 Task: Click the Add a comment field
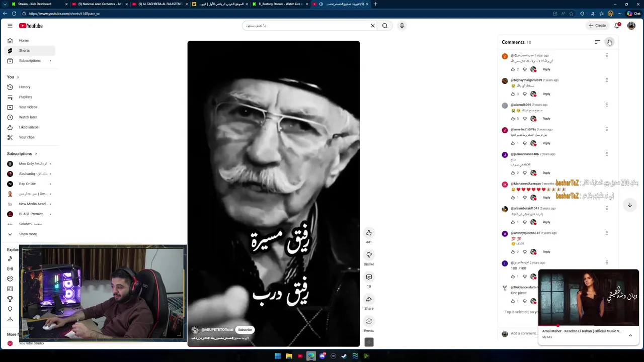(523, 333)
